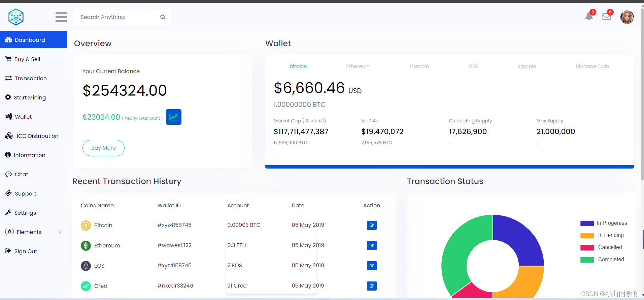Click wallet ID #wawesf322
The image size is (644, 300).
tap(174, 245)
